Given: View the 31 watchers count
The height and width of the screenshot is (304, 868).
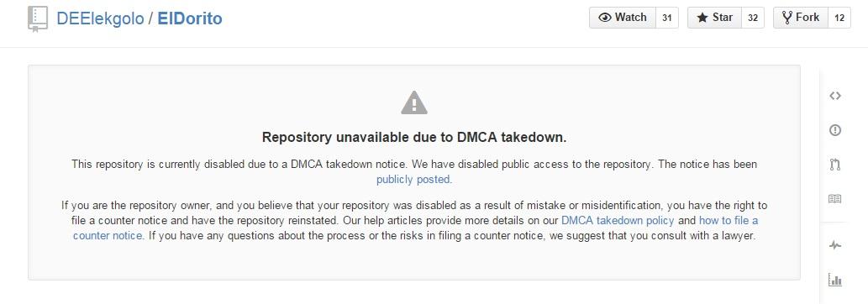Looking at the screenshot, I should (x=667, y=18).
